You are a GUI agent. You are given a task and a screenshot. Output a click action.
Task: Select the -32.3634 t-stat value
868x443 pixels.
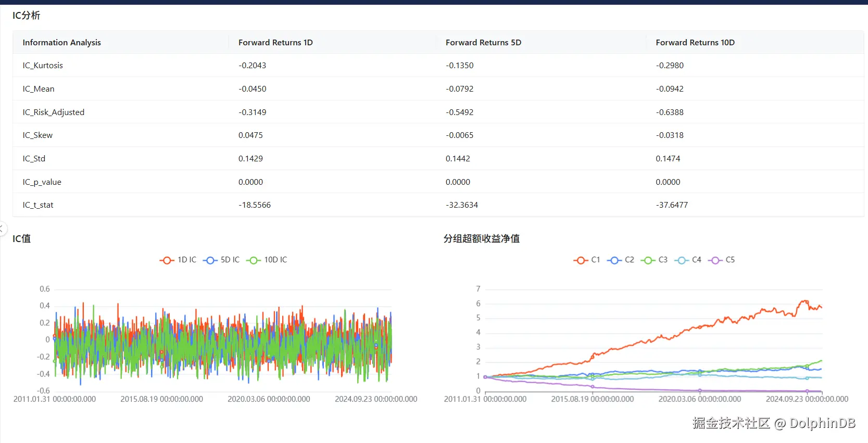point(462,205)
